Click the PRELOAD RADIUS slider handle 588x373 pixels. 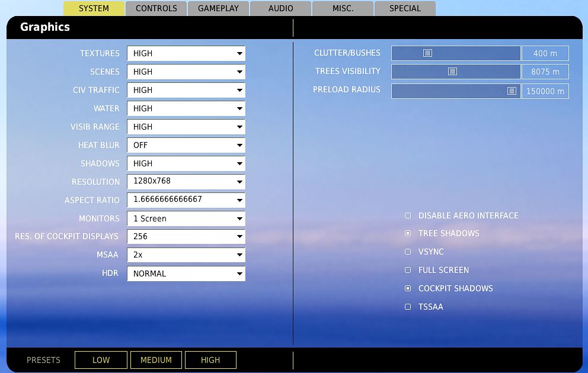pos(512,91)
